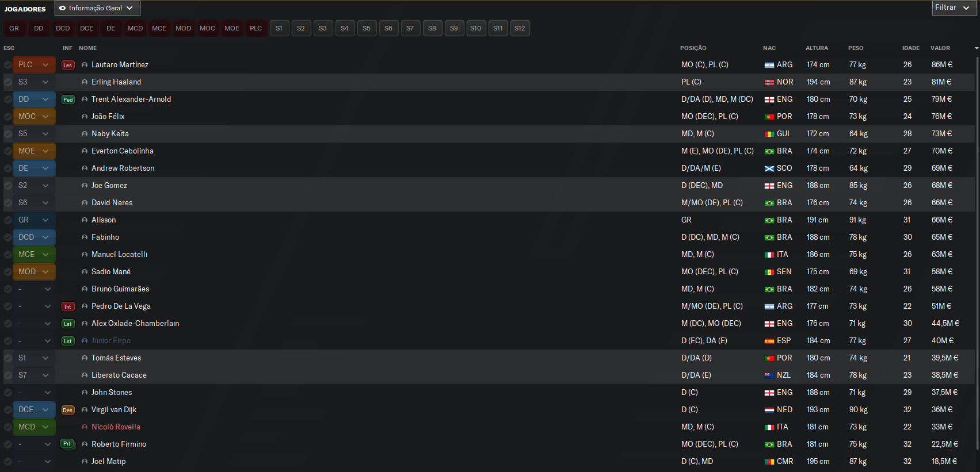Click Senegal flag in Sadio Mané row
The width and height of the screenshot is (980, 472).
click(x=769, y=272)
